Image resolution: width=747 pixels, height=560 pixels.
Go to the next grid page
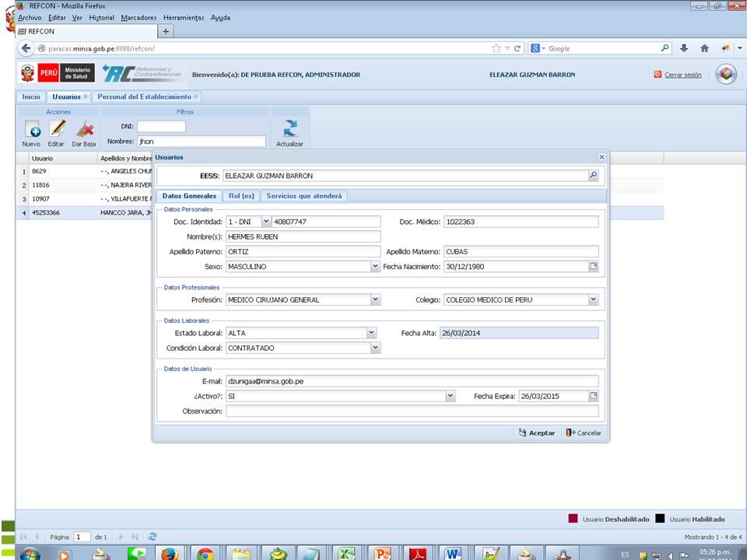[121, 537]
